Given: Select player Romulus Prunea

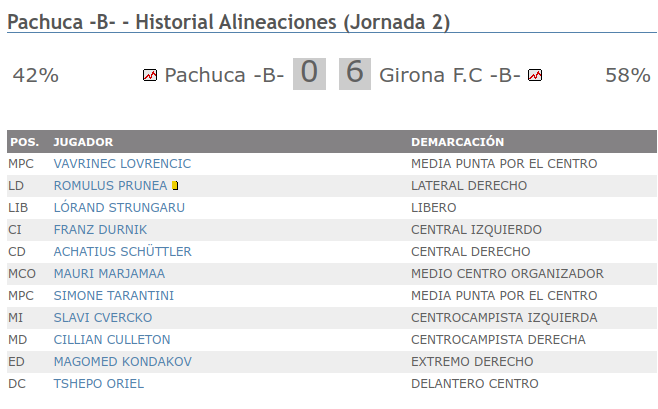Looking at the screenshot, I should point(110,186).
